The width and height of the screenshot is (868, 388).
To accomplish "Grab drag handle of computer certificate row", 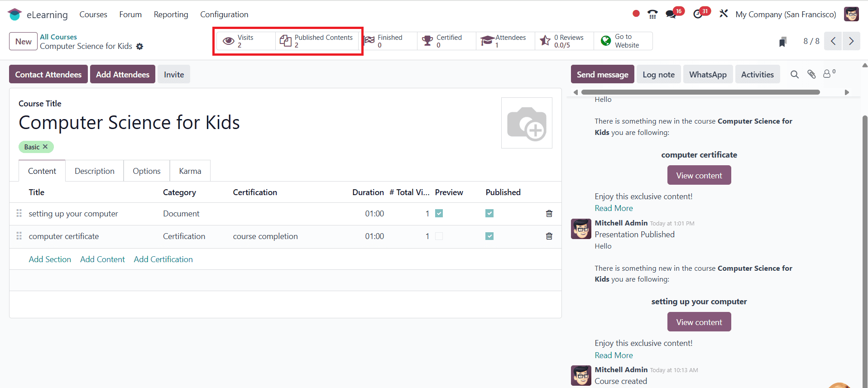I will (x=19, y=236).
